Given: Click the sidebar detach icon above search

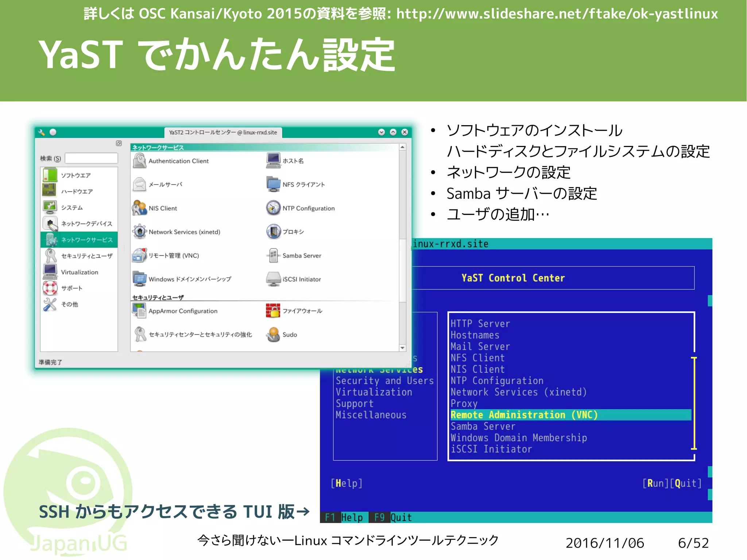Looking at the screenshot, I should tap(119, 143).
